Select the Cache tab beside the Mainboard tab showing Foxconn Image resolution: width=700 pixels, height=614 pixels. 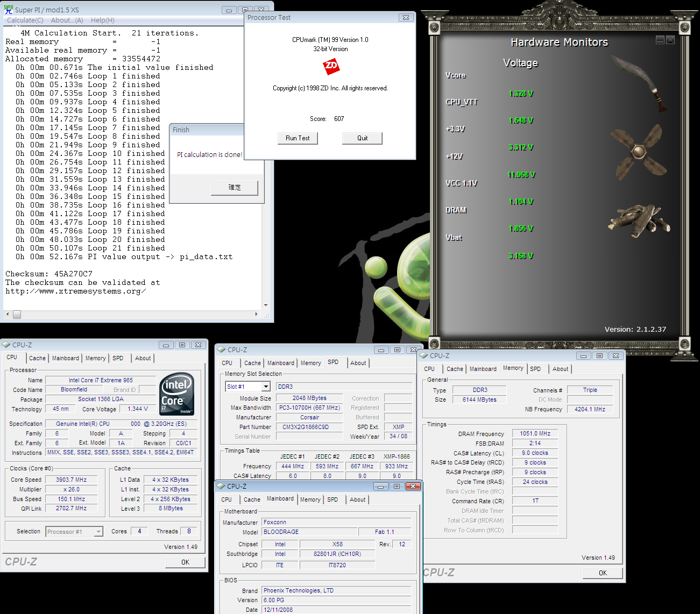coord(251,499)
